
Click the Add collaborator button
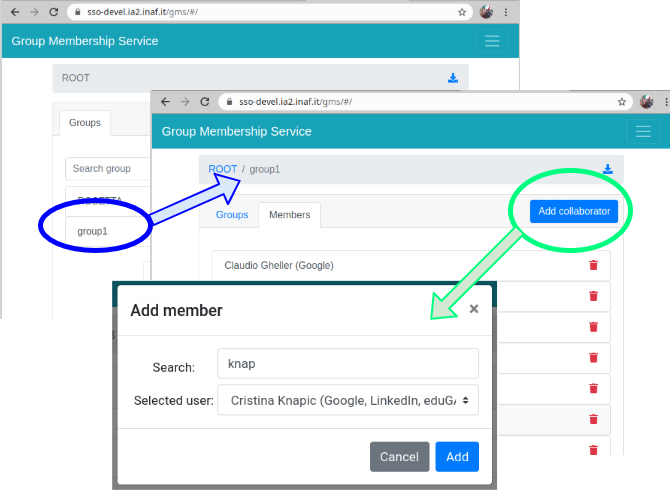(x=574, y=211)
